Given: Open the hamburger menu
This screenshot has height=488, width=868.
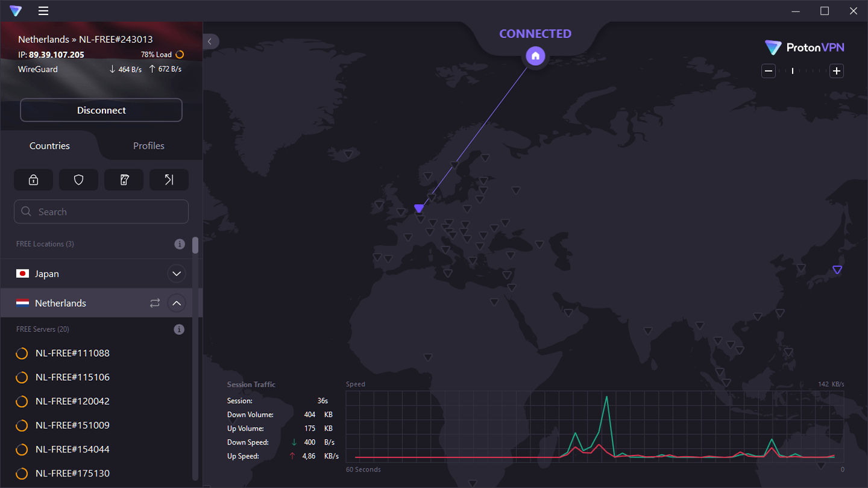Looking at the screenshot, I should (x=43, y=11).
